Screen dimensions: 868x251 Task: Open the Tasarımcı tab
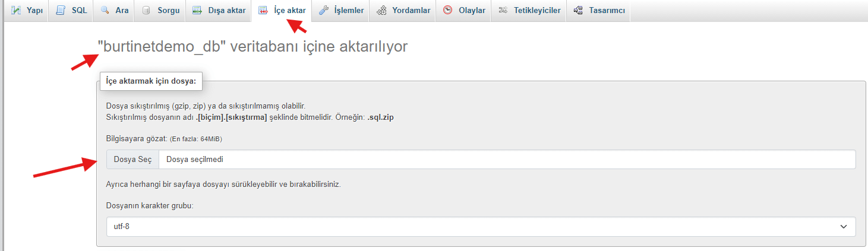[x=606, y=10]
